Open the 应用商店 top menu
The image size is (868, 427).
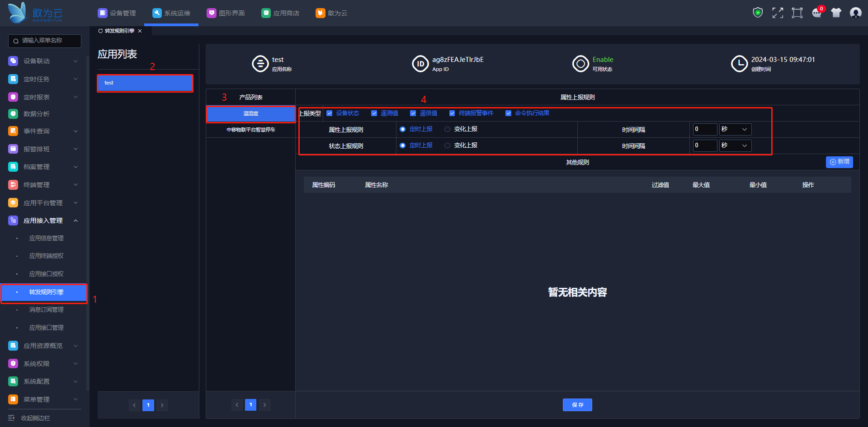[280, 13]
